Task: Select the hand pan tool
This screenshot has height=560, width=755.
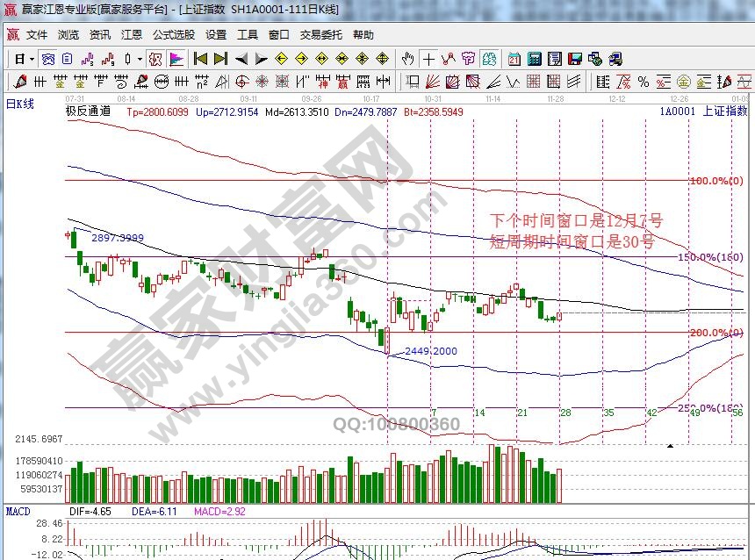Action: [x=407, y=59]
